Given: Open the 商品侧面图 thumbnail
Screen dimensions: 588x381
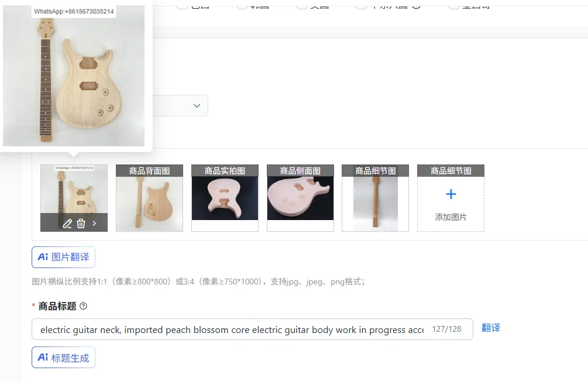Looking at the screenshot, I should click(300, 198).
